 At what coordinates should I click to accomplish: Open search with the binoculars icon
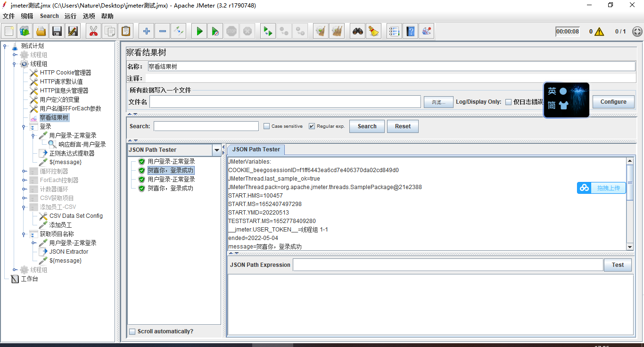pyautogui.click(x=358, y=31)
